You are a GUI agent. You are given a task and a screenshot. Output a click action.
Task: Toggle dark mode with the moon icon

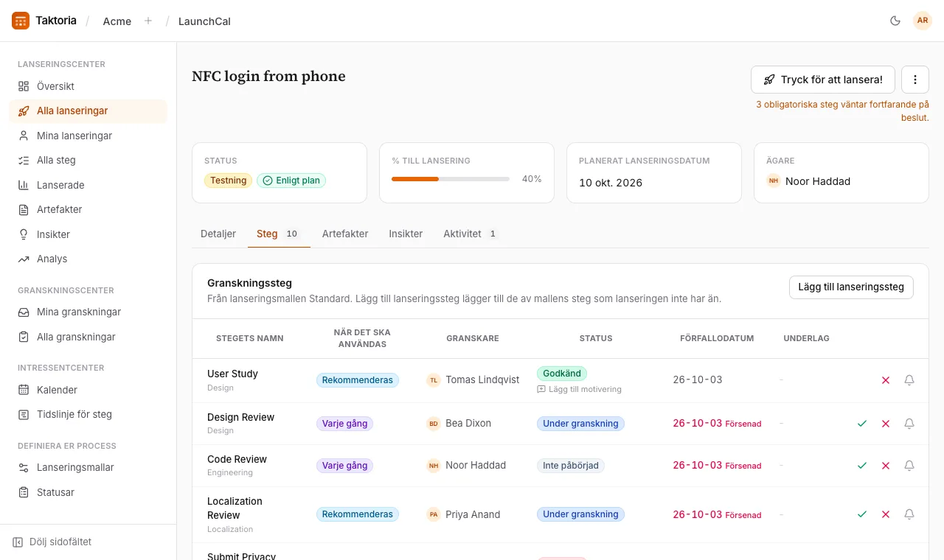pyautogui.click(x=895, y=21)
